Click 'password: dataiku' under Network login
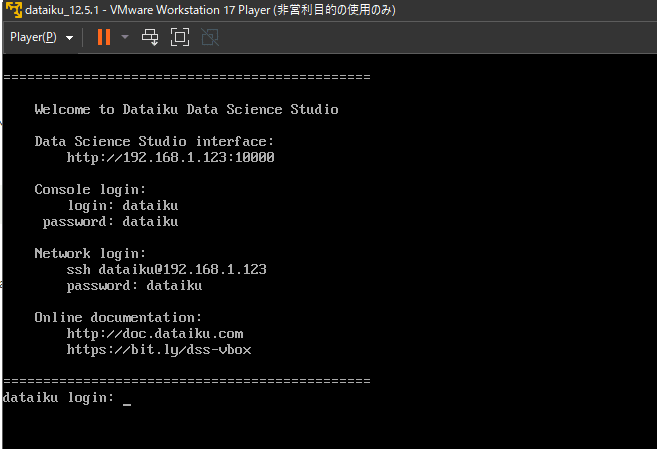Image resolution: width=657 pixels, height=449 pixels. click(135, 286)
